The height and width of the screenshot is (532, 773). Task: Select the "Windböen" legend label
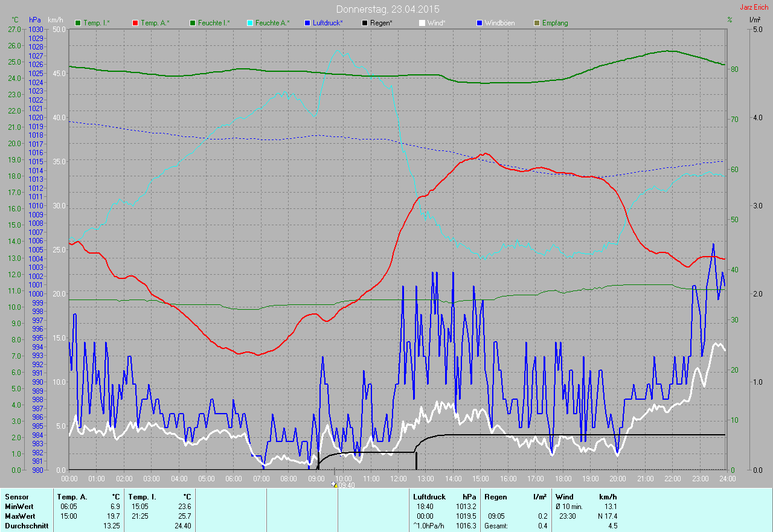[499, 23]
